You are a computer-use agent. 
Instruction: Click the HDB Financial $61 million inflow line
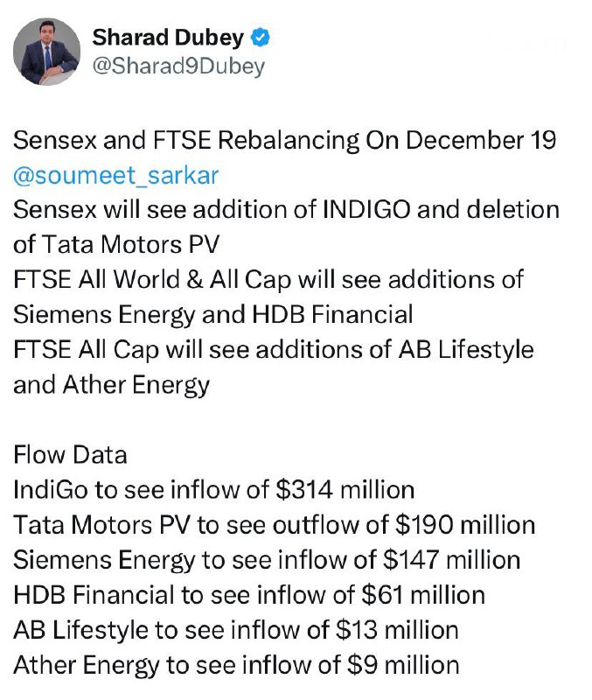tap(249, 594)
